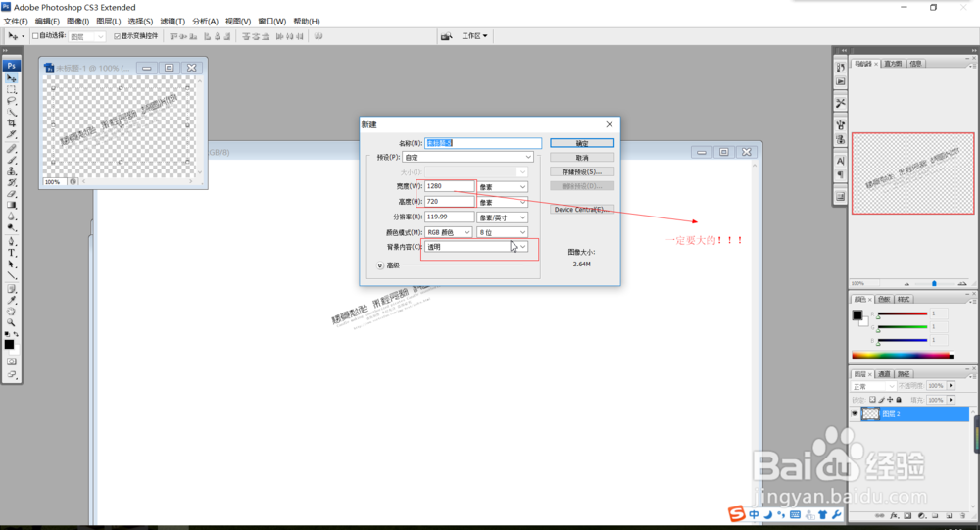
Task: Click the Ps logo atop toolbox
Action: (11, 65)
